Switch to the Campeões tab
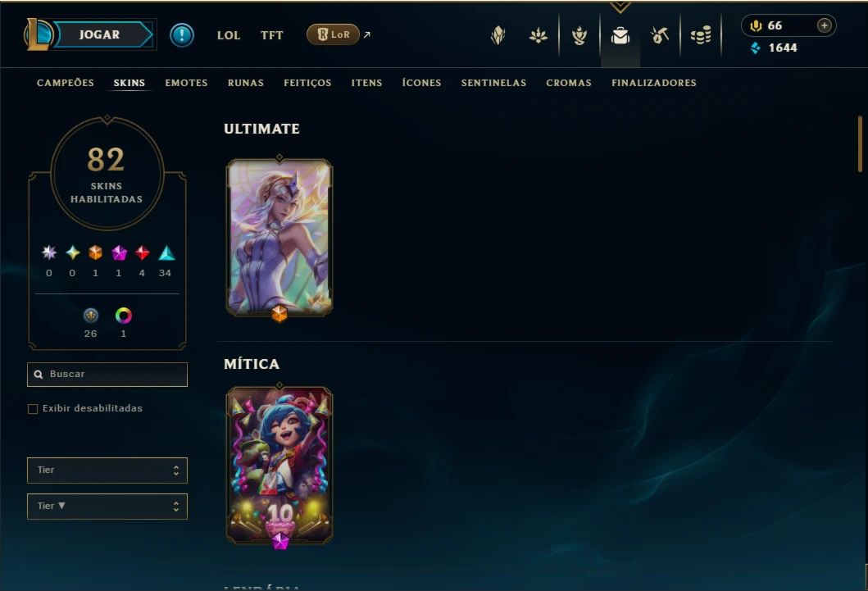 (66, 83)
